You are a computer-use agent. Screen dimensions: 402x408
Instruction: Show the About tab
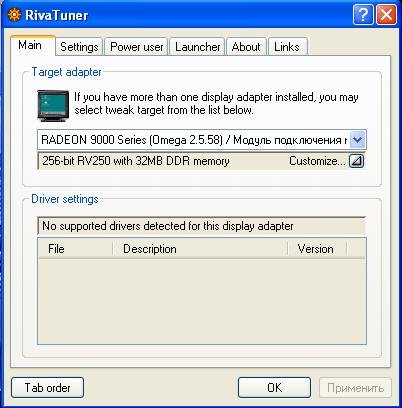point(246,47)
